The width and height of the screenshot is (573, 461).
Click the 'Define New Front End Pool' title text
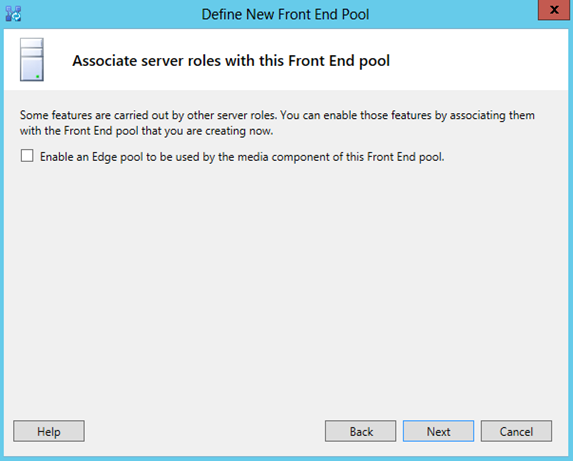pyautogui.click(x=285, y=15)
